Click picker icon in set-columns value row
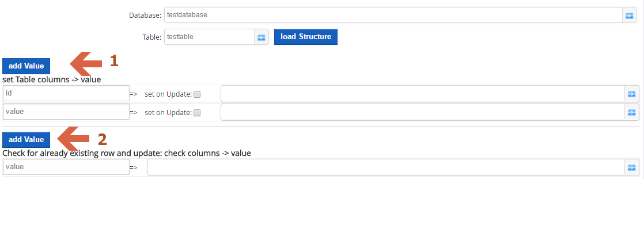Screen dimensions: 644x229 (632, 112)
